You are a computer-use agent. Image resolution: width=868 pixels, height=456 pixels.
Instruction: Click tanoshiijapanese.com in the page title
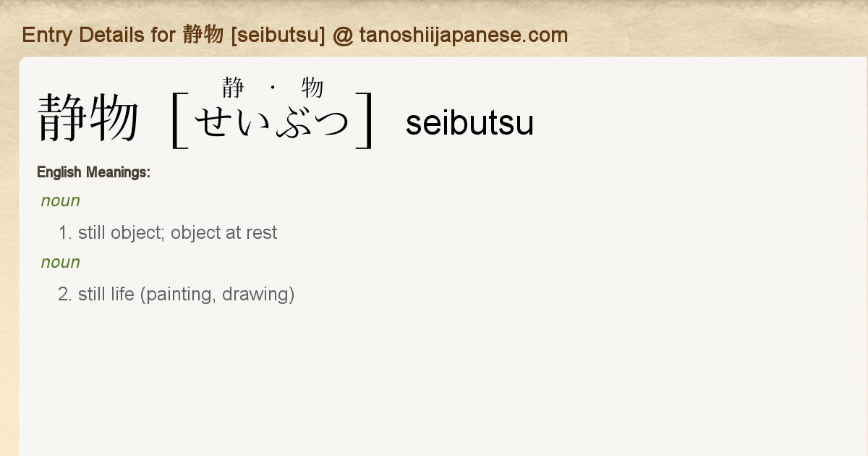464,35
